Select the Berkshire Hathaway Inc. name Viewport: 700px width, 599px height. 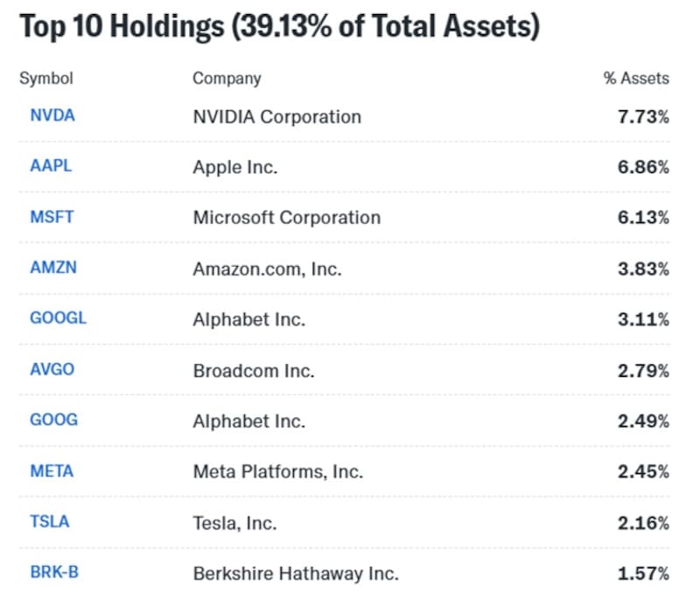pos(296,574)
